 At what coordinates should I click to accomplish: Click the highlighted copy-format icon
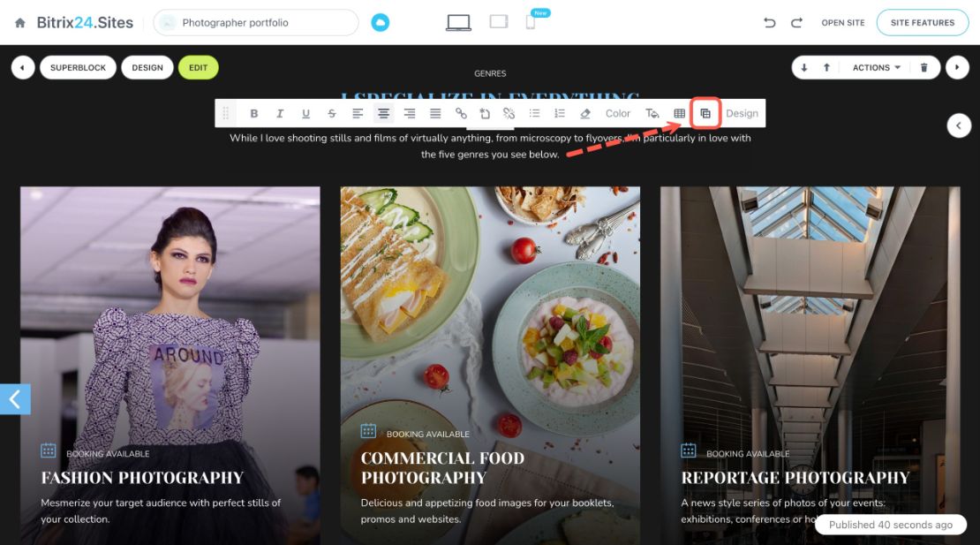click(x=705, y=113)
